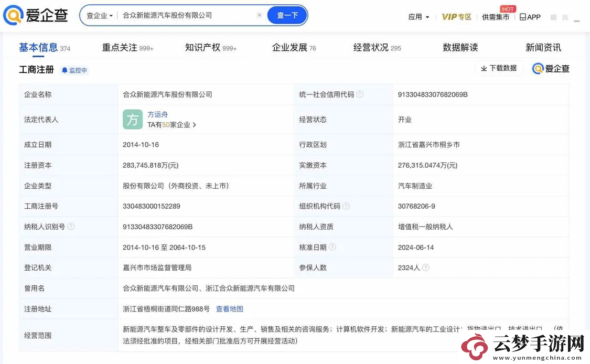Viewport: 590px width, 364px height.
Task: Select approval date 2024-06-14
Action: click(x=416, y=248)
